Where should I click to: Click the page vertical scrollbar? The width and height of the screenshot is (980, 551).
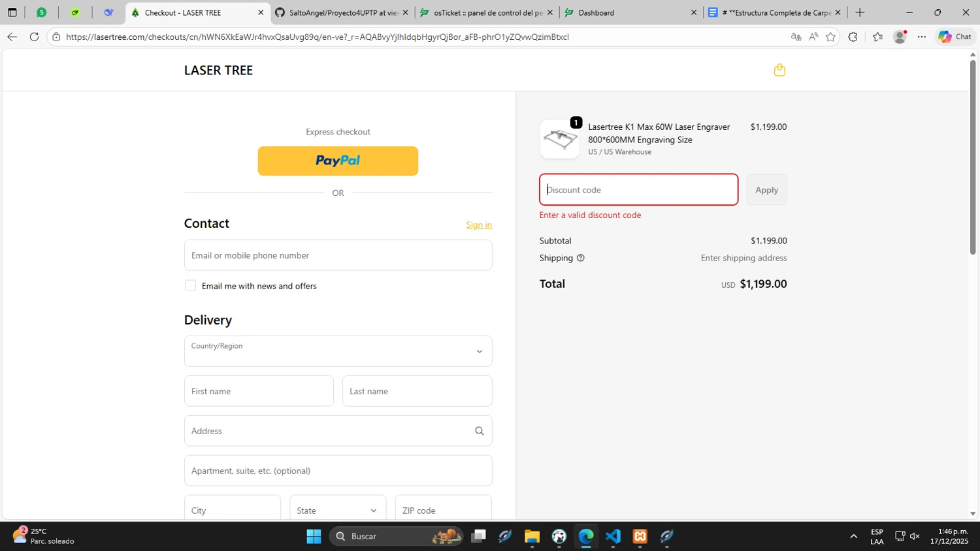(x=973, y=157)
